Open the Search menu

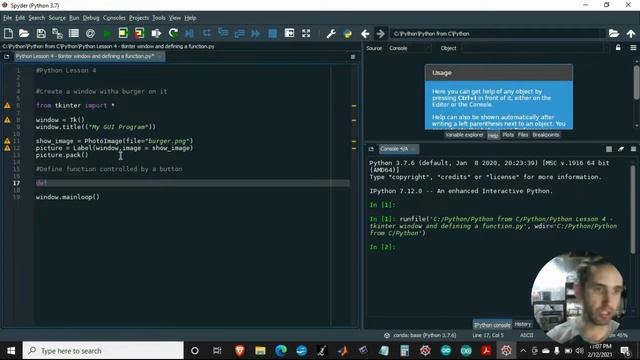point(37,18)
